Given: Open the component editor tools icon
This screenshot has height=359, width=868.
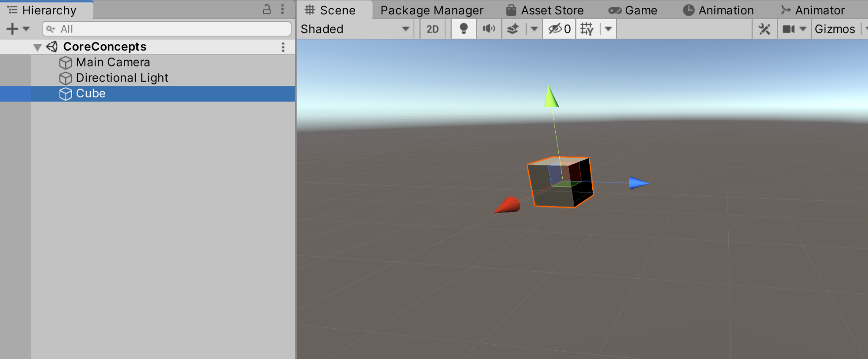Looking at the screenshot, I should (x=764, y=29).
